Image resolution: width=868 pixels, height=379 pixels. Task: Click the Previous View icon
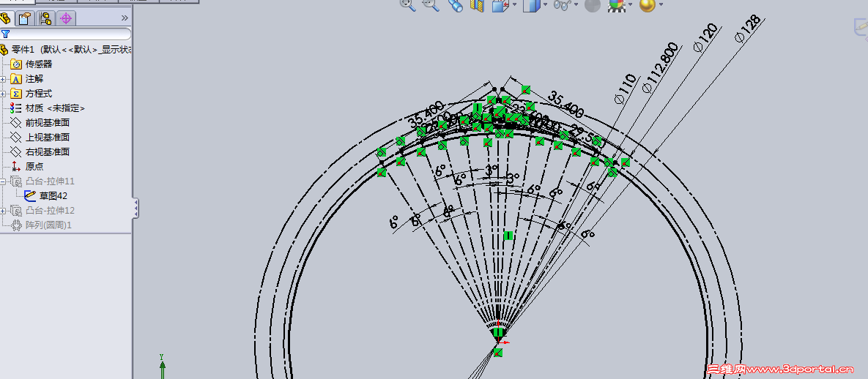click(x=455, y=6)
